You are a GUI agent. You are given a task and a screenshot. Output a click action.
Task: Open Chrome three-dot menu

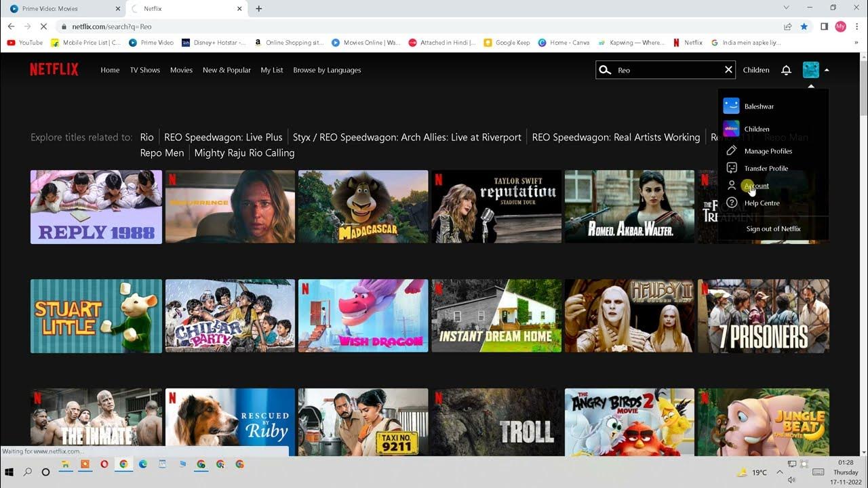[857, 26]
